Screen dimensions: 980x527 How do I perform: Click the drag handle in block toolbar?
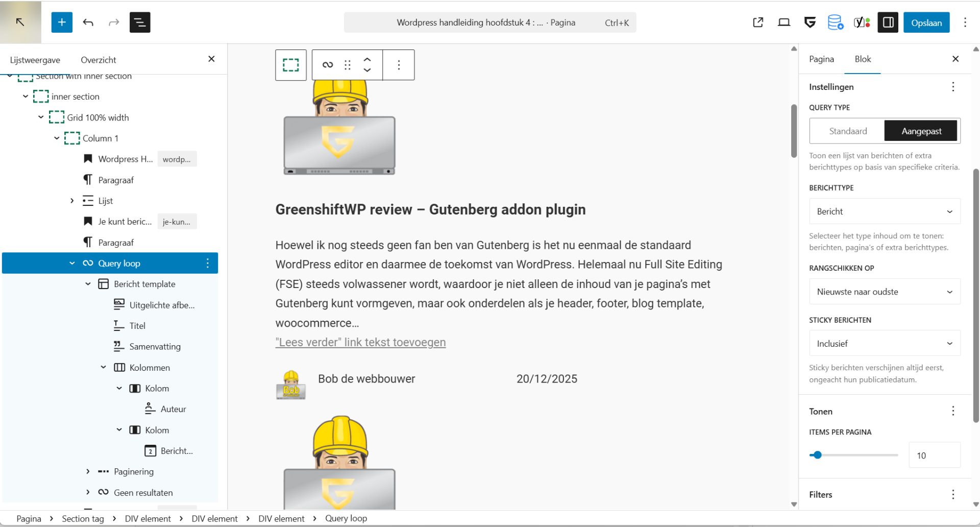[348, 65]
